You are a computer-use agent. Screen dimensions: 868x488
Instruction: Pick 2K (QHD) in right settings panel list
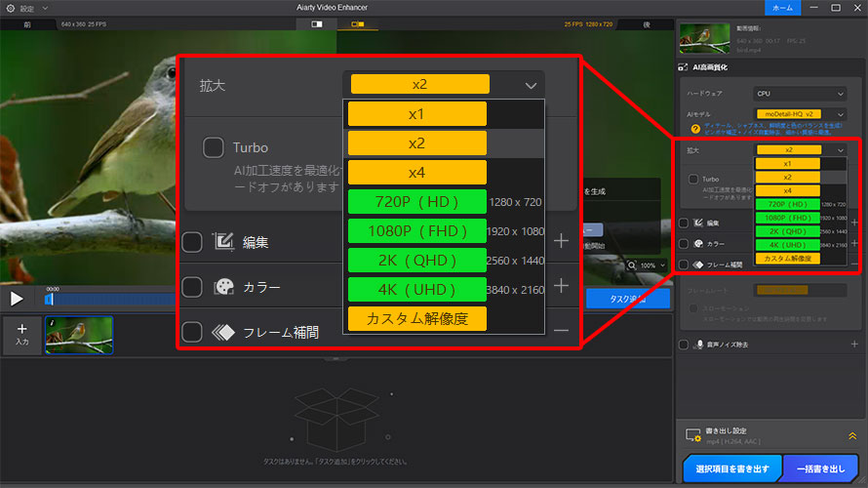coord(787,231)
